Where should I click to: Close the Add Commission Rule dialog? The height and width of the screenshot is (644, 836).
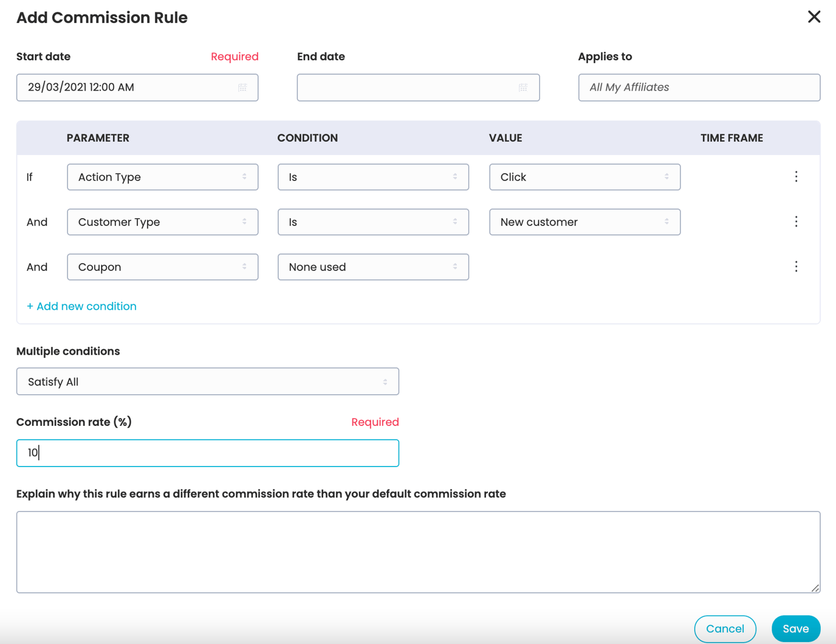coord(814,17)
